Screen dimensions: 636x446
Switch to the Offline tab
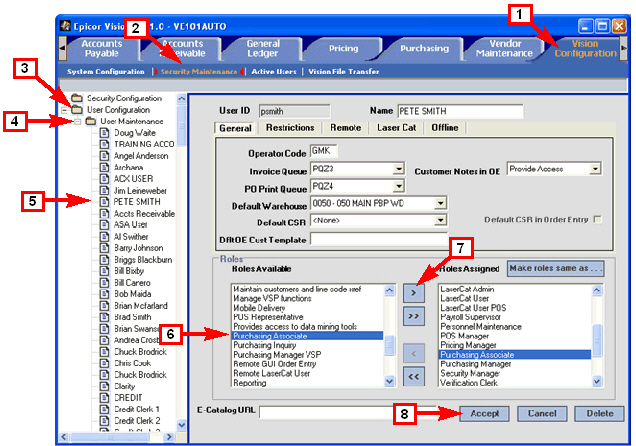pos(445,128)
